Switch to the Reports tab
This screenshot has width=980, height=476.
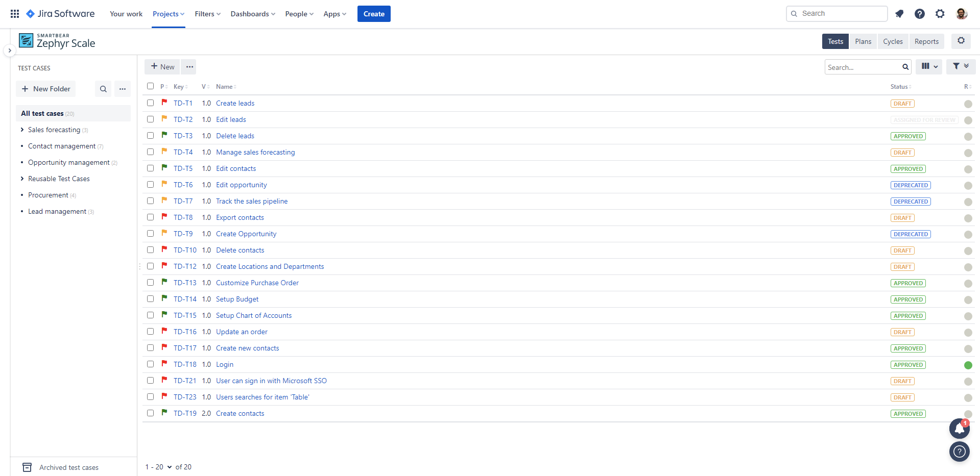coord(926,41)
